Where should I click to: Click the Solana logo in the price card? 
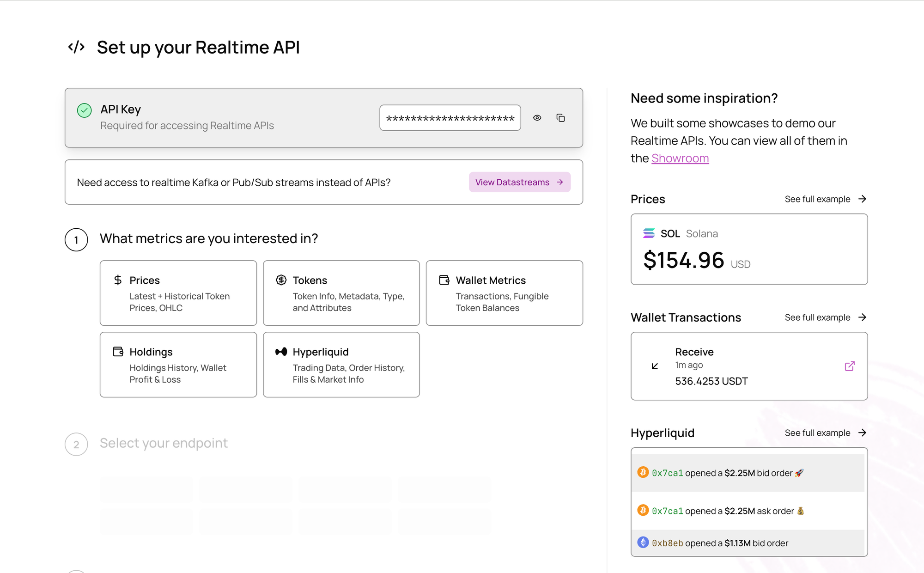pyautogui.click(x=649, y=233)
